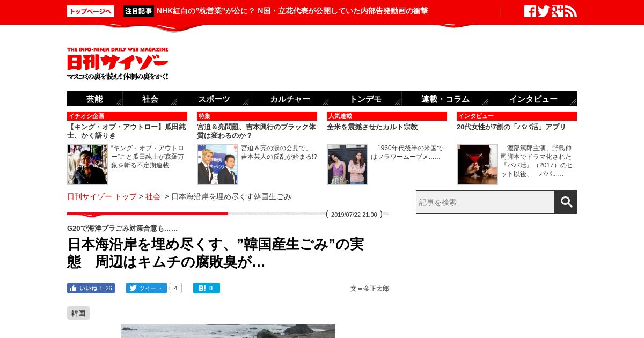The width and height of the screenshot is (644, 338).
Task: Click the 注目記事 label
Action: click(x=138, y=11)
